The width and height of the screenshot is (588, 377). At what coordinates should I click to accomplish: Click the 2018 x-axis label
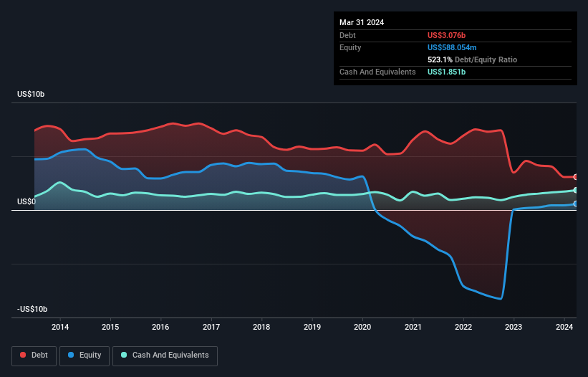click(261, 327)
